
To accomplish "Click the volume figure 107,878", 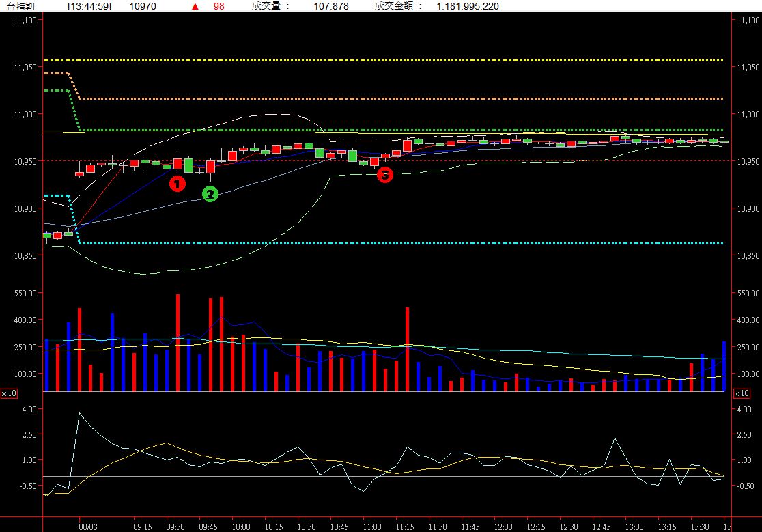I will coord(331,6).
